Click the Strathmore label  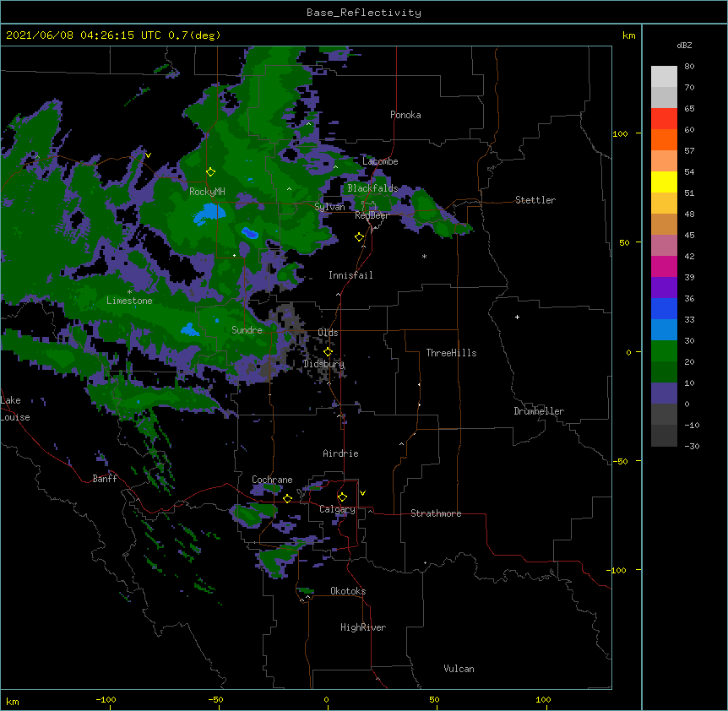coord(436,513)
